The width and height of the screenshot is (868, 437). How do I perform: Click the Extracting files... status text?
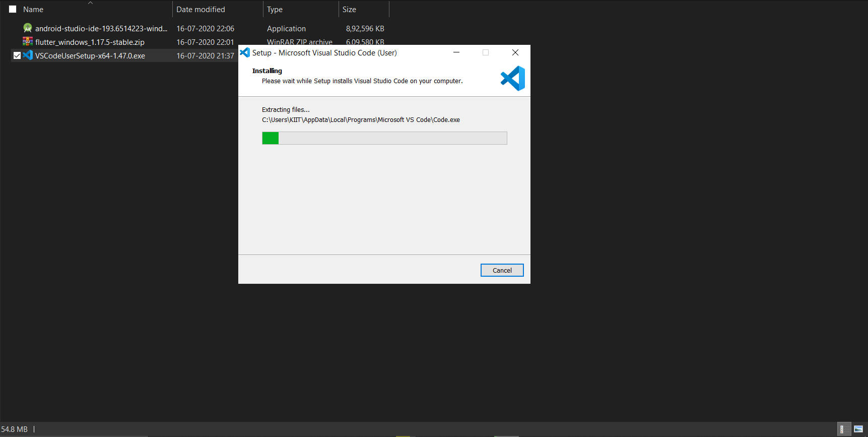(286, 109)
